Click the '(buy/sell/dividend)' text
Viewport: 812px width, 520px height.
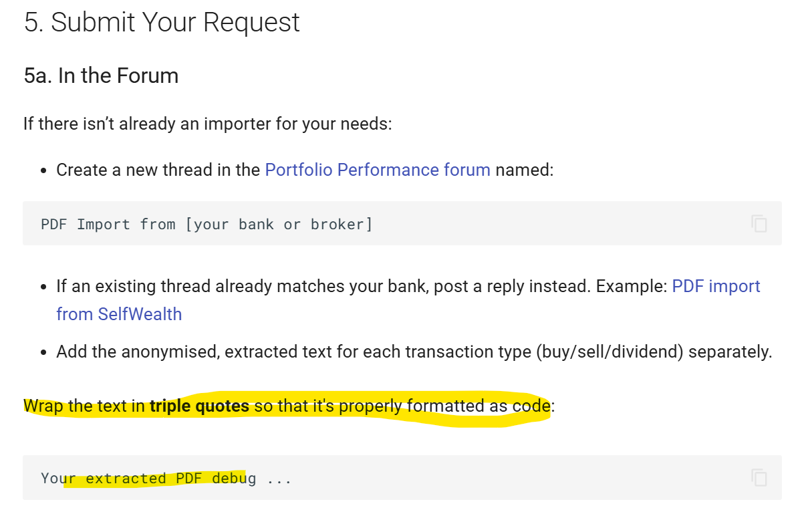[x=610, y=352]
